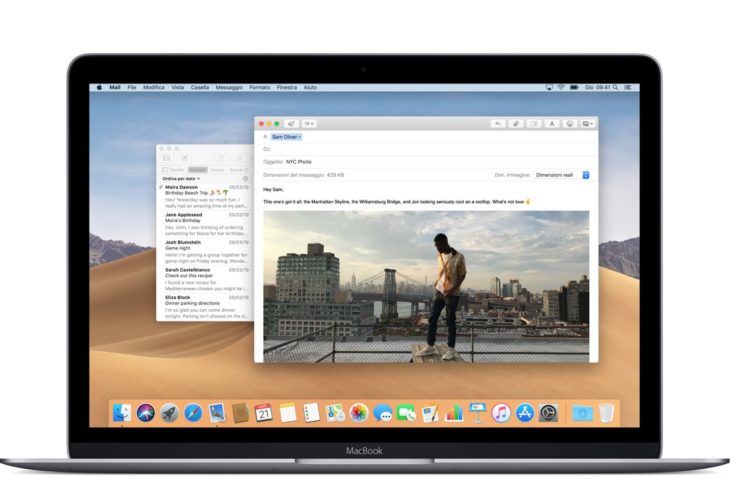This screenshot has height=486, width=741.
Task: Open Notes from the Dock
Action: point(288,413)
